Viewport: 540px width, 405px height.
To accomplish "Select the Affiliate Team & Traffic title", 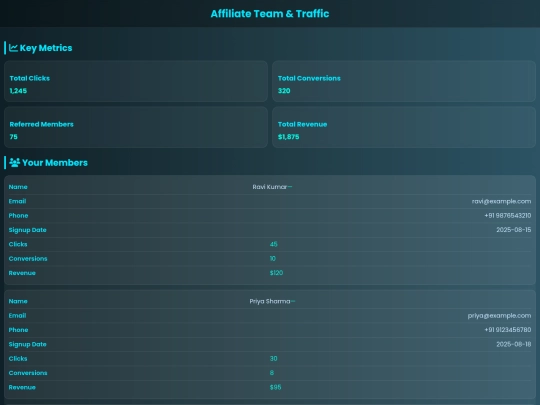I will tap(270, 14).
